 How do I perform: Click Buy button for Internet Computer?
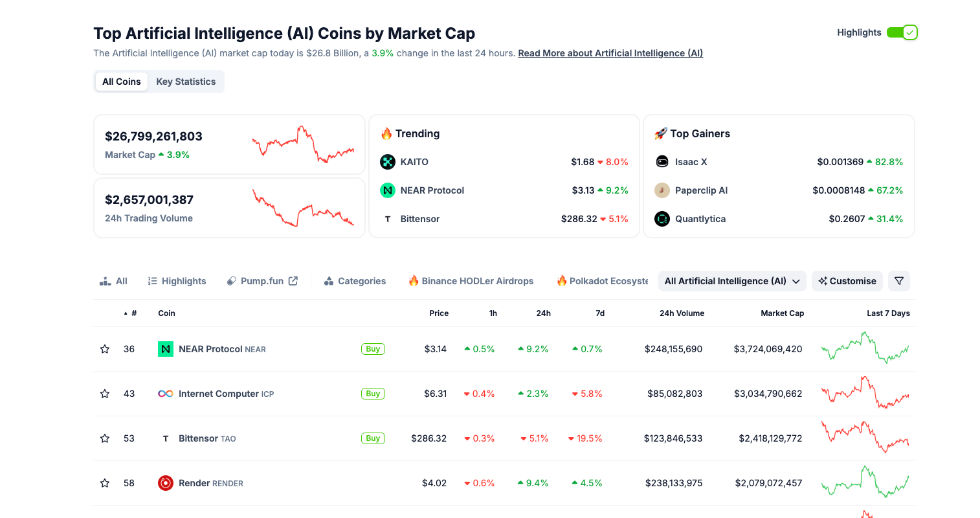pyautogui.click(x=373, y=394)
